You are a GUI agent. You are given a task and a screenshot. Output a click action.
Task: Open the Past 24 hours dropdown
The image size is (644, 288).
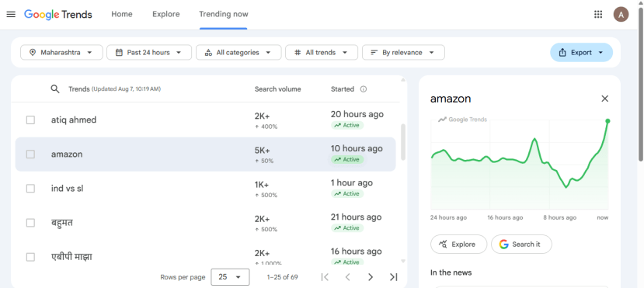(149, 53)
